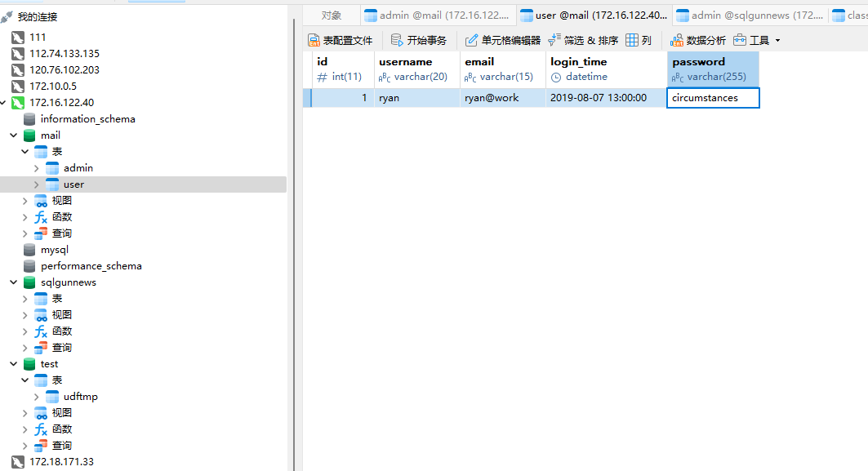Expand functions (函数) under sqlgunnews
The width and height of the screenshot is (868, 471).
(25, 331)
